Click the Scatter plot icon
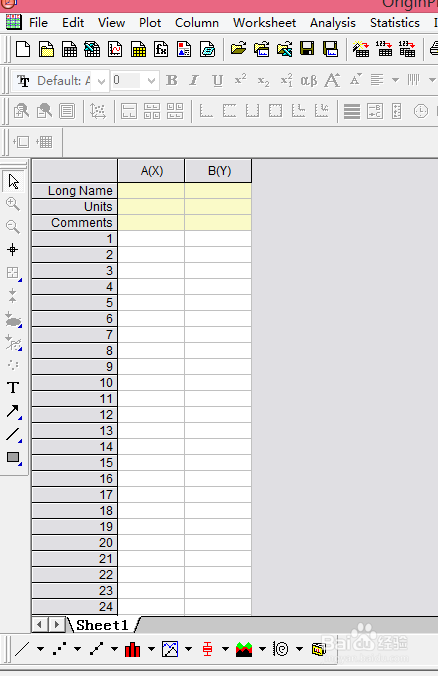Screen dimensions: 438x676 pos(59,649)
